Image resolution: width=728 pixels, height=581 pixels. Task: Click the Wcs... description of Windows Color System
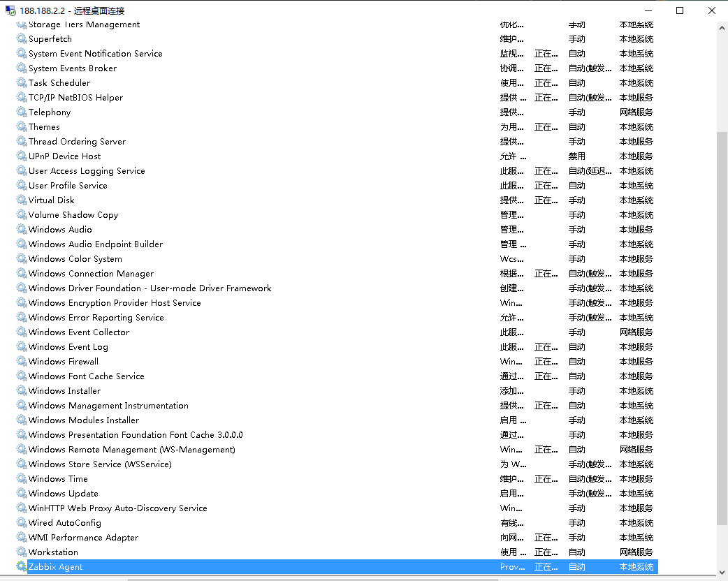[x=511, y=258]
